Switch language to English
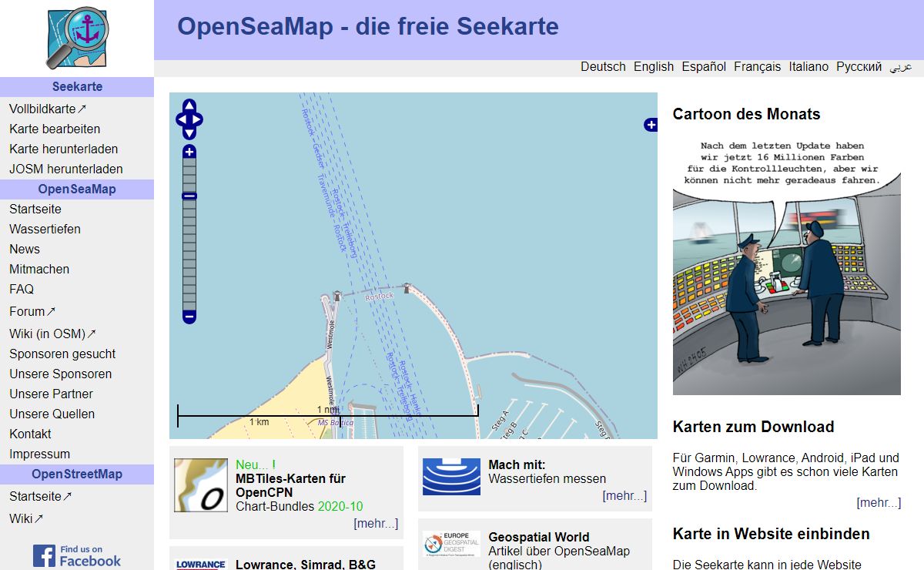 (654, 67)
